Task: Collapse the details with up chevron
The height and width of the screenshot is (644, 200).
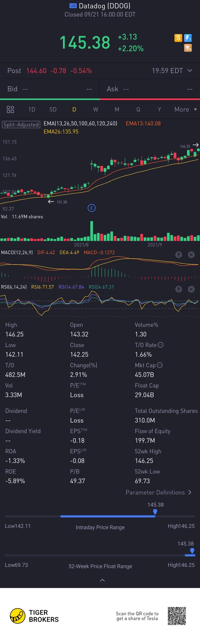Action: 102,580
